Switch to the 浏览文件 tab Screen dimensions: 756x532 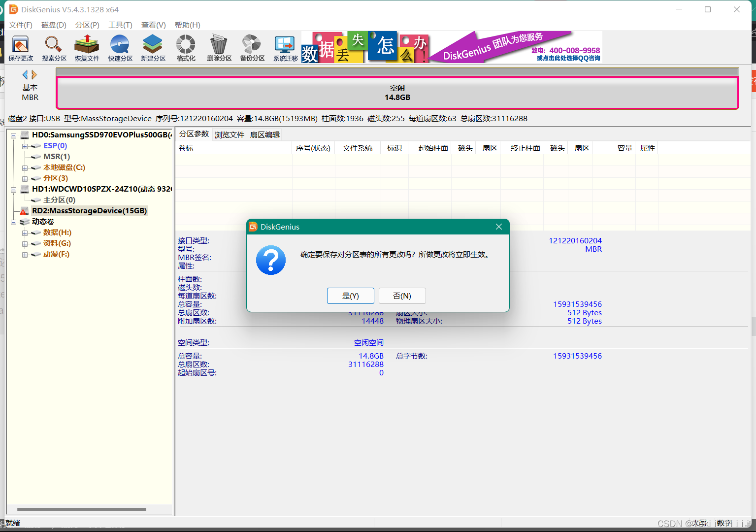pos(230,134)
